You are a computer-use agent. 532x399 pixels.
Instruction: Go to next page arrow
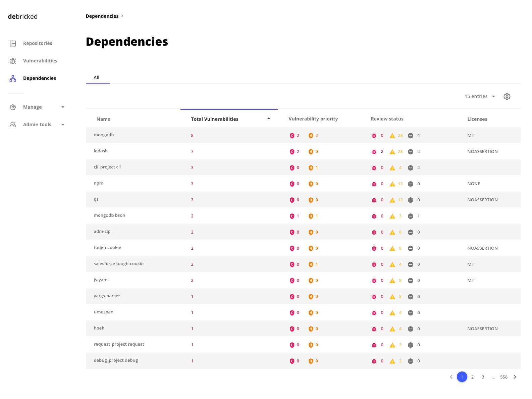(515, 377)
